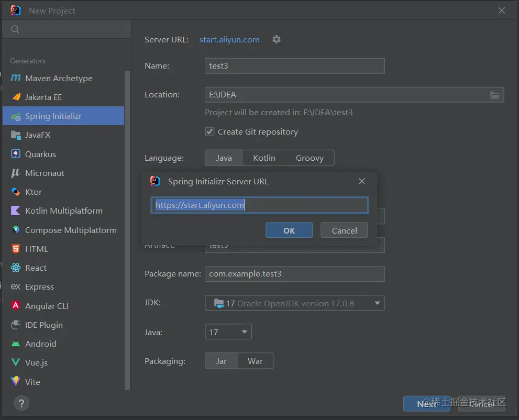Image resolution: width=519 pixels, height=420 pixels.
Task: Select Android generator
Action: [x=63, y=343]
